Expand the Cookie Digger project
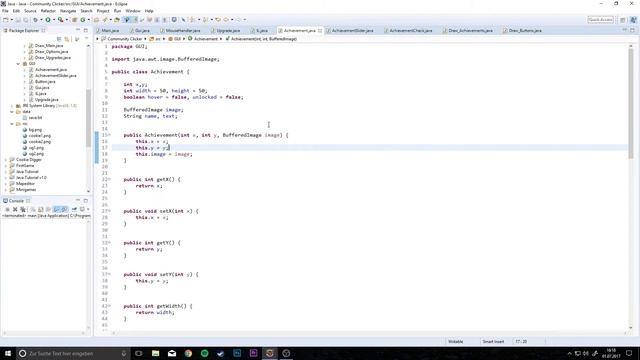This screenshot has width=640, height=360. pyautogui.click(x=6, y=160)
